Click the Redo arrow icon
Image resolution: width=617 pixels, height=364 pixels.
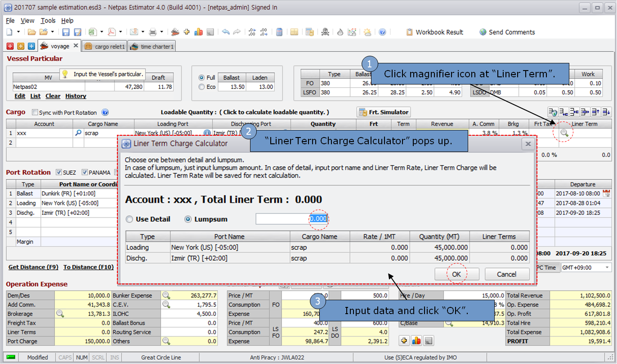237,32
